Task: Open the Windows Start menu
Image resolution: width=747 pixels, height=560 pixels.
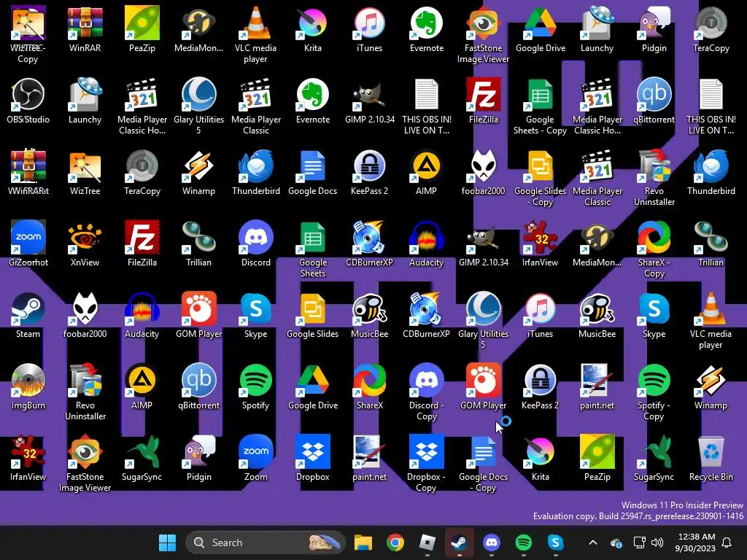Action: (x=167, y=542)
